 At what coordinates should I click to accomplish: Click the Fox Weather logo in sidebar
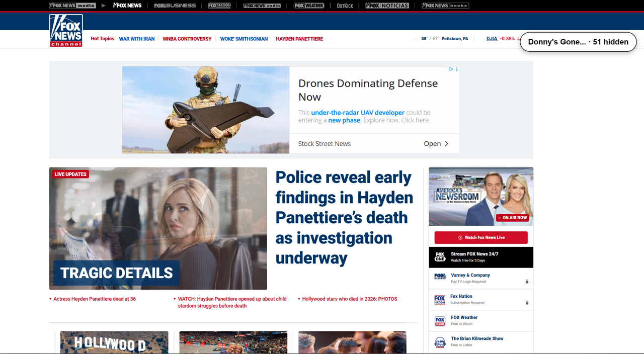(440, 321)
